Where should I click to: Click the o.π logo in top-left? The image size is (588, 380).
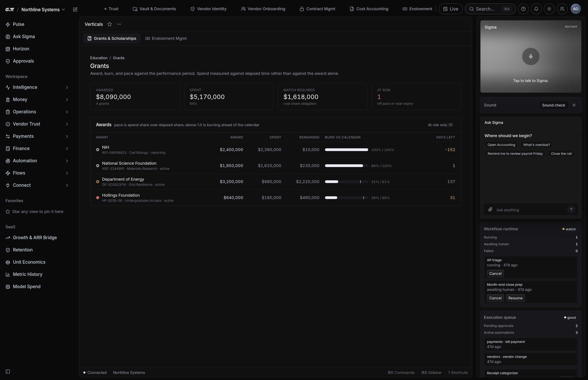pos(10,10)
